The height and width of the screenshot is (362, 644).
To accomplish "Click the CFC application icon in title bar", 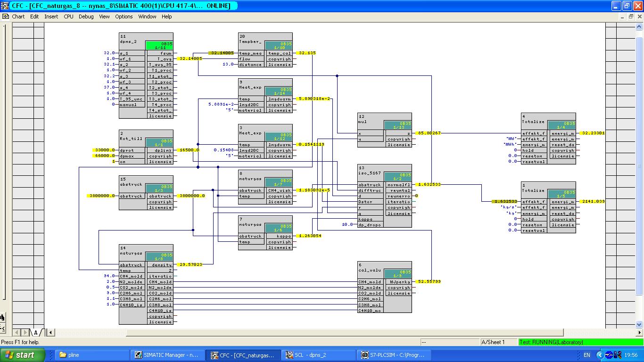I will pyautogui.click(x=5, y=6).
